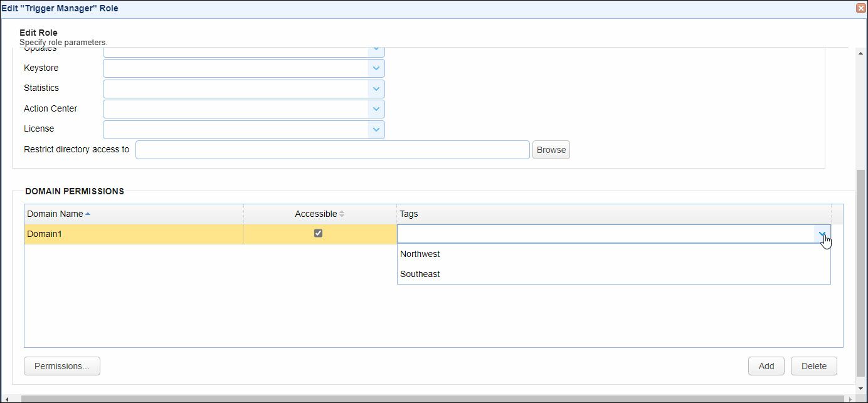Click the horizontal scrollbar at bottom
Image resolution: width=868 pixels, height=403 pixels.
[433, 399]
